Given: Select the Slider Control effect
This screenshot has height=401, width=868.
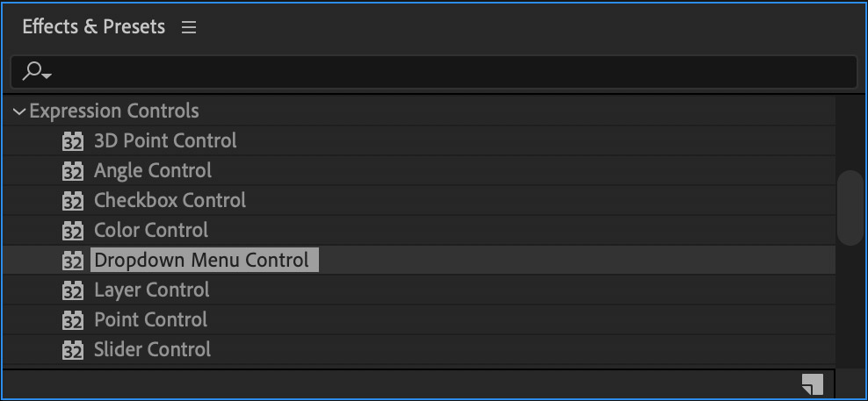Looking at the screenshot, I should [152, 350].
